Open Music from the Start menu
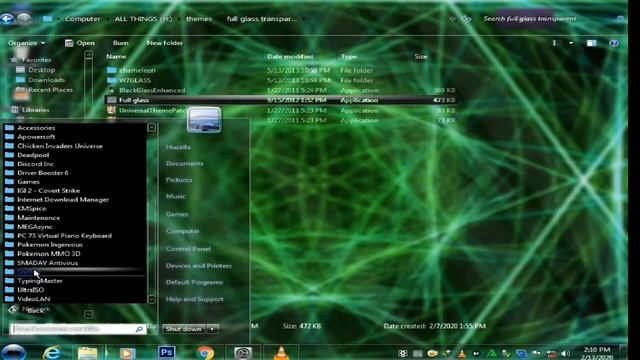The image size is (640, 360). pyautogui.click(x=176, y=197)
